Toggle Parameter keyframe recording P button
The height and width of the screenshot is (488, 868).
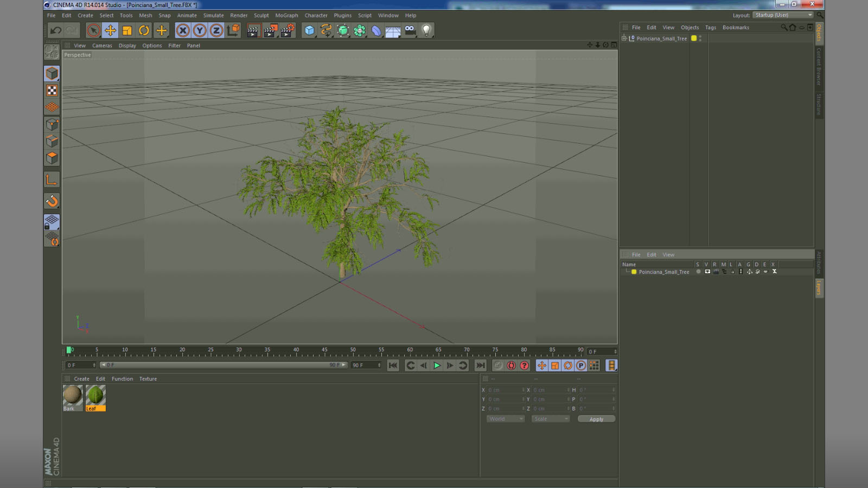coord(581,365)
